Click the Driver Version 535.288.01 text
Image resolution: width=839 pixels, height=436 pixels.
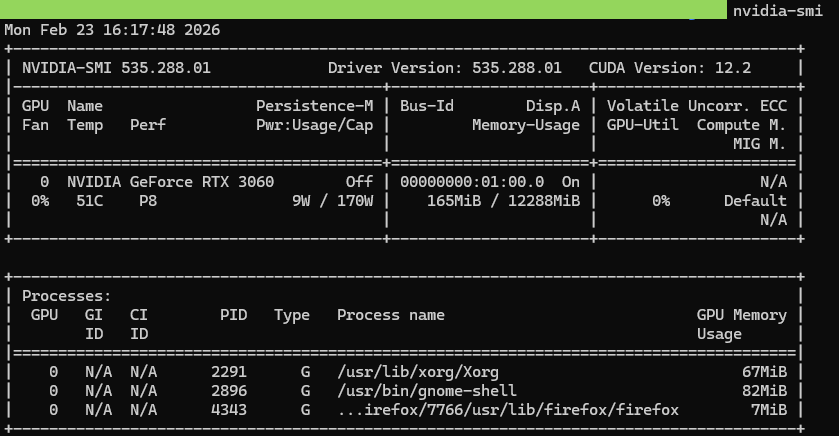tap(445, 69)
